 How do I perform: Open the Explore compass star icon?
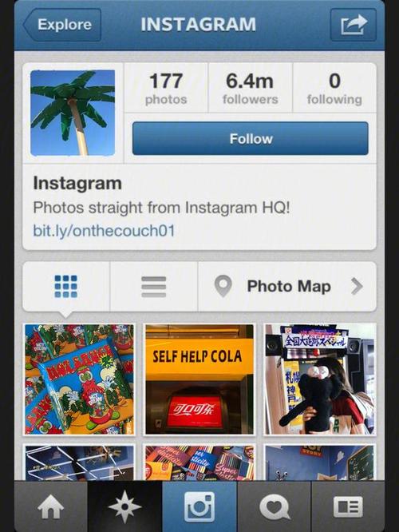(x=124, y=506)
